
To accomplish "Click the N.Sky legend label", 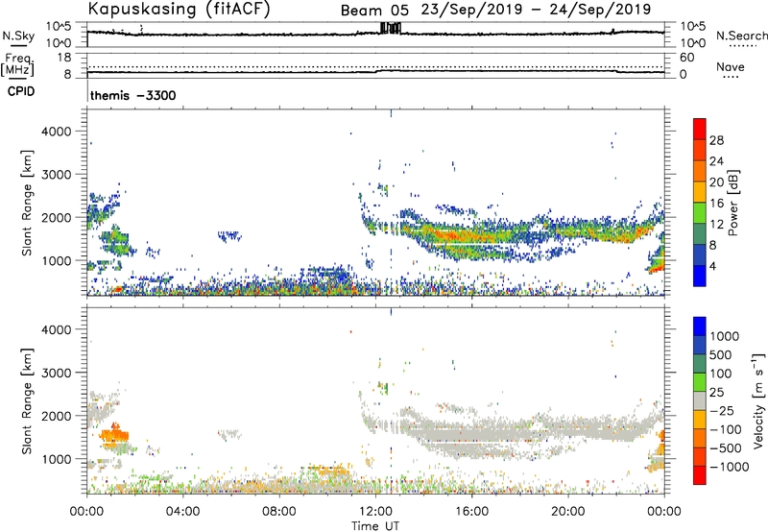I will pos(18,36).
